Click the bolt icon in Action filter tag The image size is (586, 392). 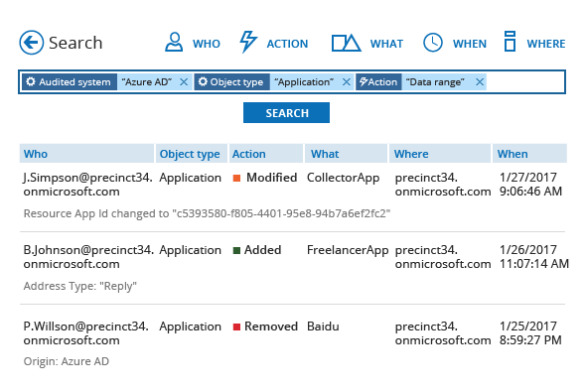(364, 81)
